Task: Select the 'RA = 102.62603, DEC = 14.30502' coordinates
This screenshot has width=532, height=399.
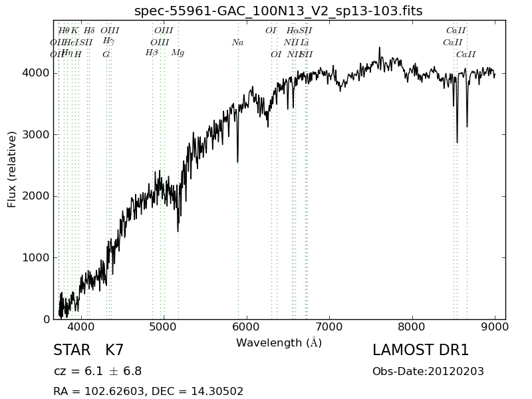Action: 148,391
